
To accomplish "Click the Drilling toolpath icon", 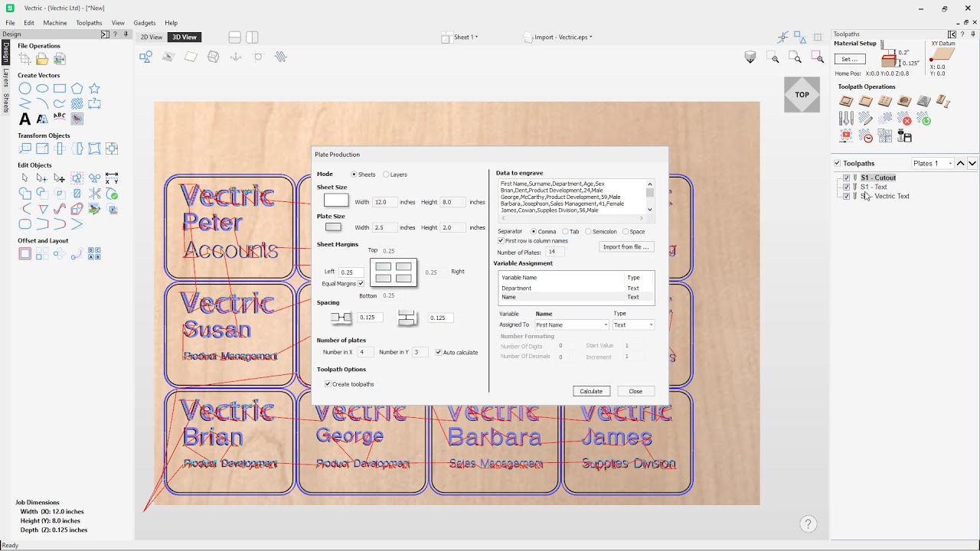I will pyautogui.click(x=885, y=101).
